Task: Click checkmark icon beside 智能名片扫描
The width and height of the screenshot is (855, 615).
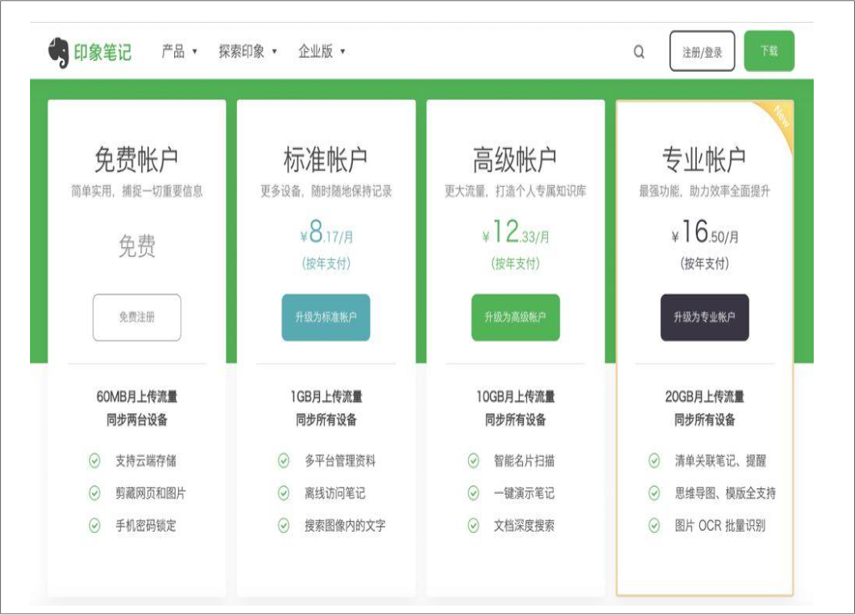Action: 473,461
